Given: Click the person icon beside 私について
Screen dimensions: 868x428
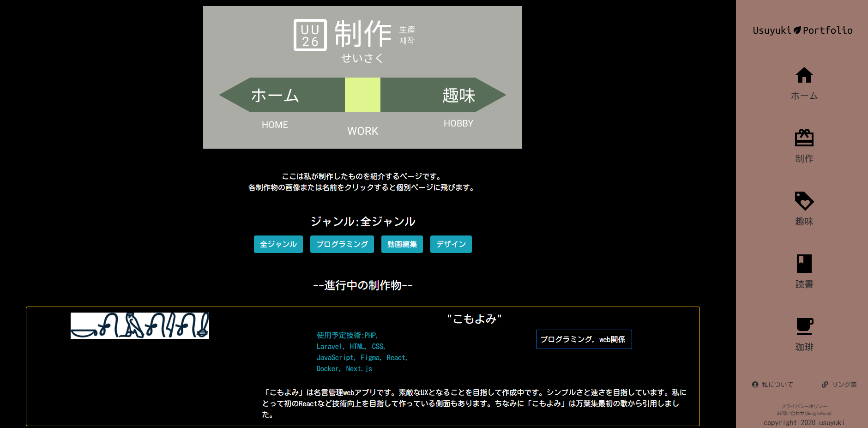Looking at the screenshot, I should pos(754,384).
